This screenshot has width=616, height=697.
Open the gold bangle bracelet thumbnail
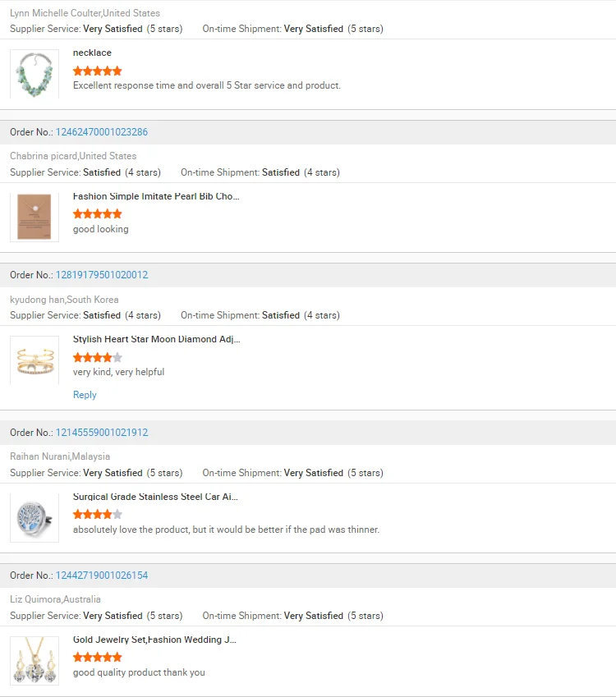[x=34, y=360]
